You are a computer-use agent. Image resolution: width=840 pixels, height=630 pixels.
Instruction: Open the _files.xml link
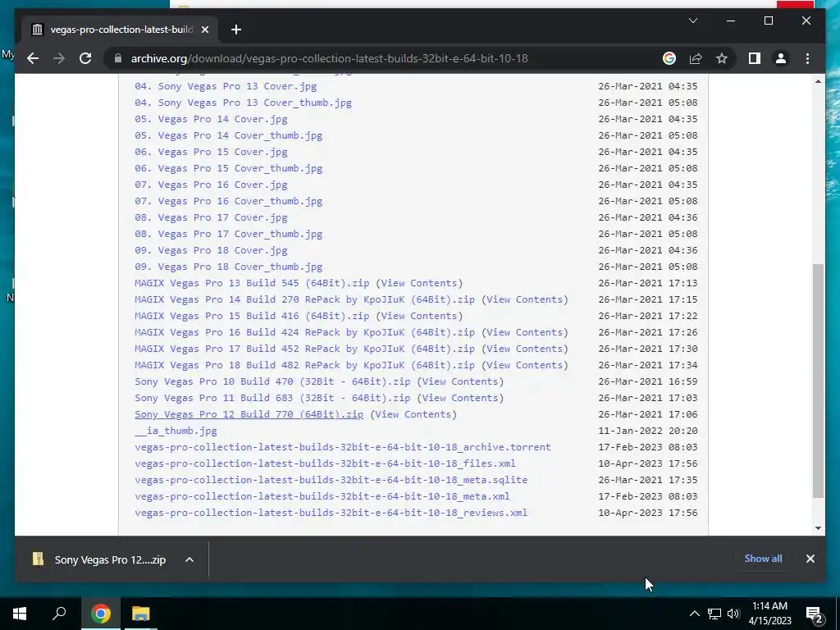coord(325,463)
